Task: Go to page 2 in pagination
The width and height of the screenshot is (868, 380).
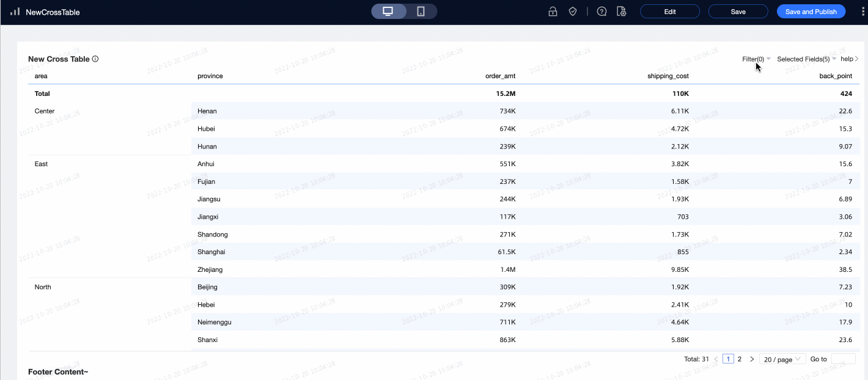Action: point(740,359)
